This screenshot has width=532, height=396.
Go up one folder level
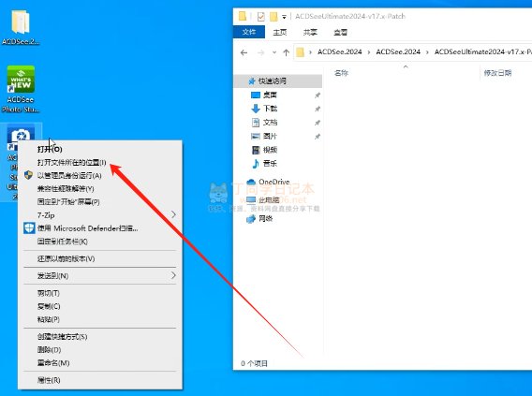tap(286, 52)
